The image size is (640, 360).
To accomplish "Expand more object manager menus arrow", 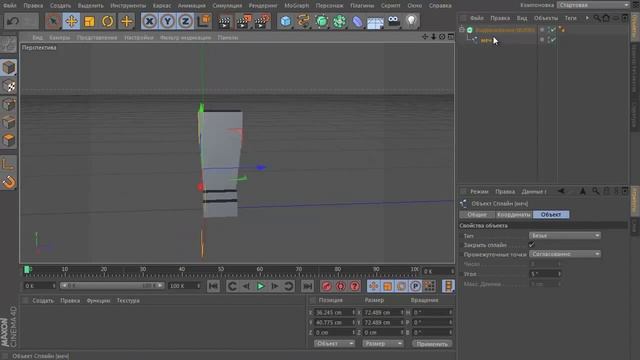I will pyautogui.click(x=587, y=18).
